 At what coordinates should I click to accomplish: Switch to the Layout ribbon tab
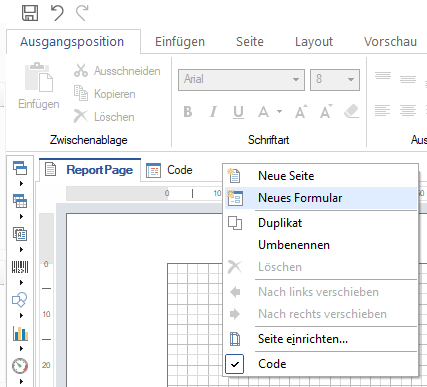point(314,42)
